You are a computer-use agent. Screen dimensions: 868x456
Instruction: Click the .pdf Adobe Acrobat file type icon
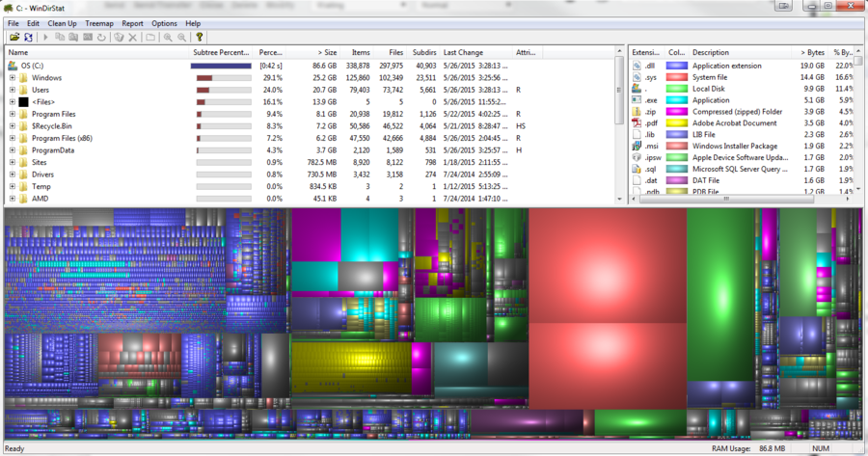click(637, 123)
